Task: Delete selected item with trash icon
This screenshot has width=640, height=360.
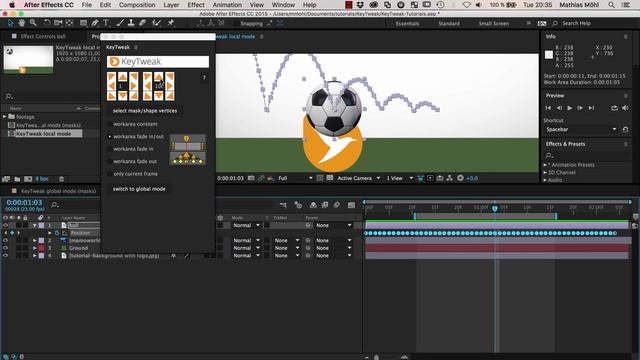Action: pos(62,179)
